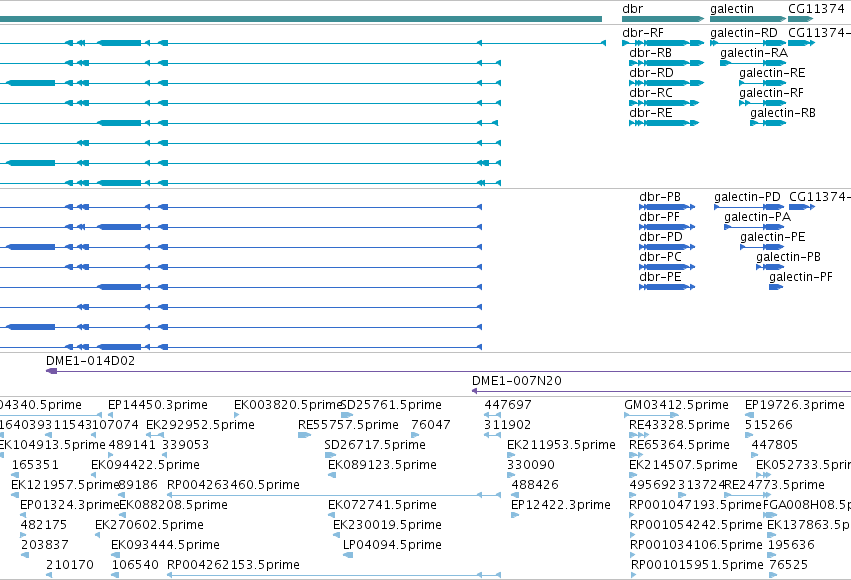Choose EST EP12422.3prime
The height and width of the screenshot is (580, 851).
tap(561, 505)
